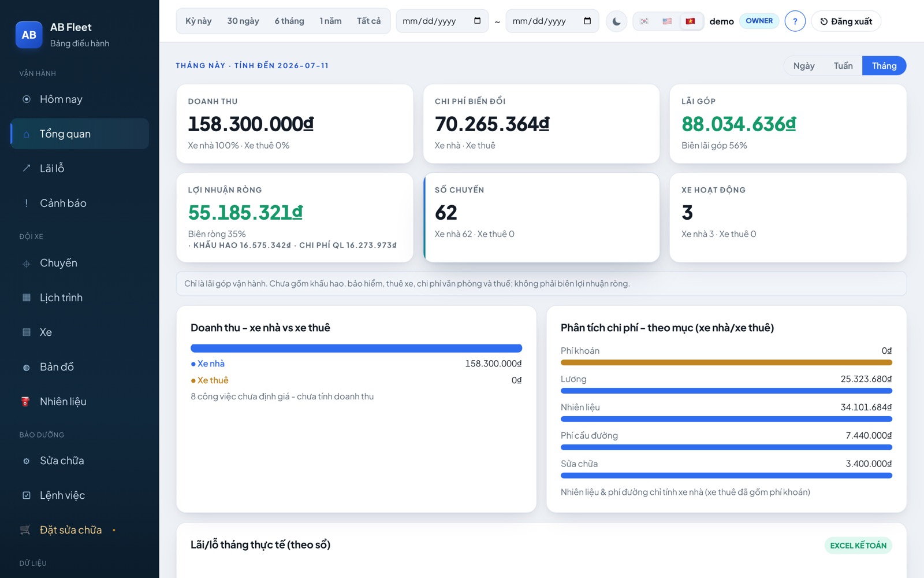The width and height of the screenshot is (924, 578).
Task: Click the Doanh thu card 158.300.000đ
Action: coord(295,124)
